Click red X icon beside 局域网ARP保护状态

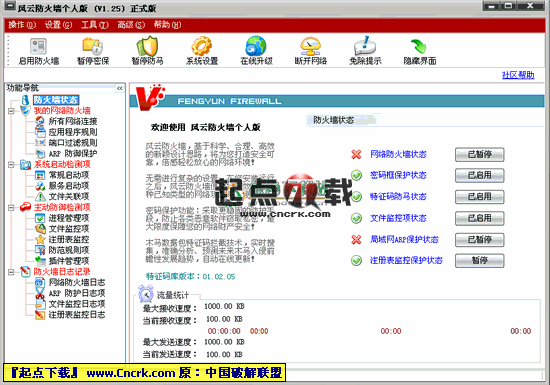pyautogui.click(x=356, y=239)
